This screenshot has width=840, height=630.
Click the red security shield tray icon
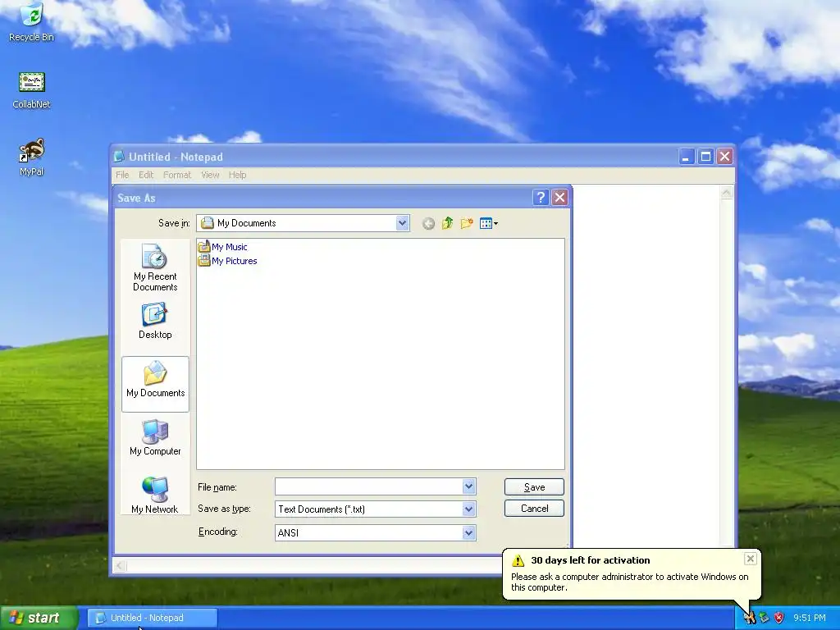coord(779,618)
